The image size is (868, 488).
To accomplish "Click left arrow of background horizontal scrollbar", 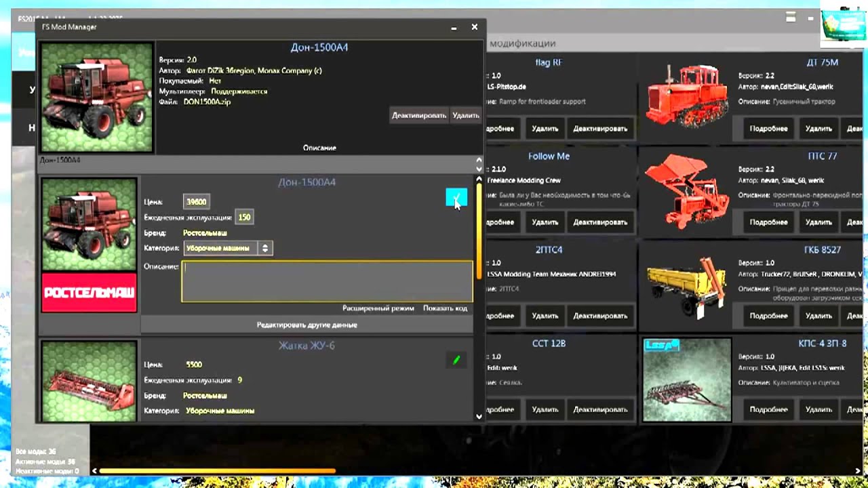I will (94, 470).
